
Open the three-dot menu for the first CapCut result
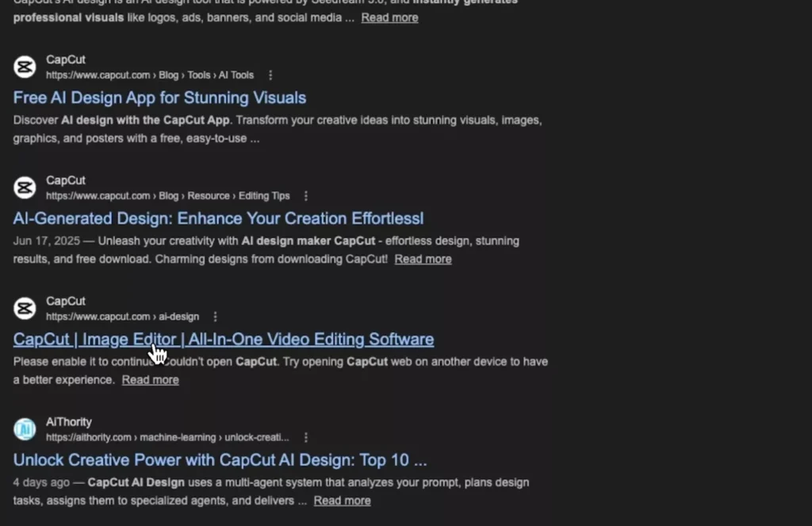270,75
